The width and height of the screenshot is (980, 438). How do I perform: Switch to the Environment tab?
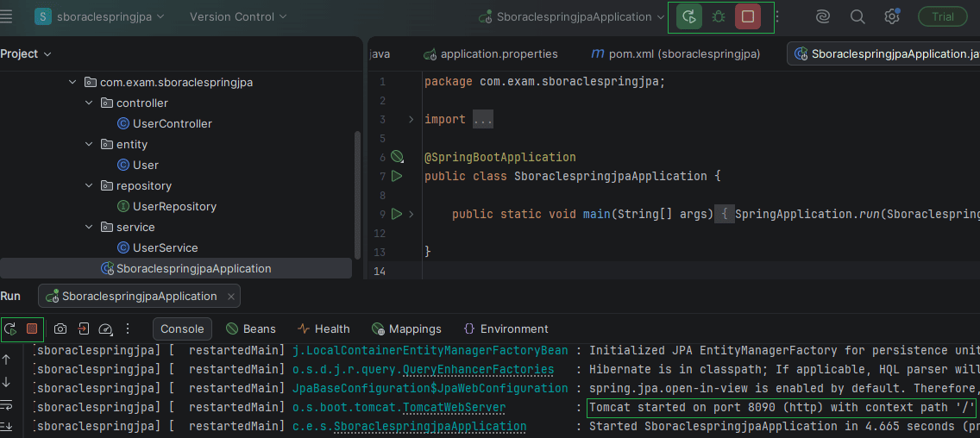pyautogui.click(x=506, y=328)
